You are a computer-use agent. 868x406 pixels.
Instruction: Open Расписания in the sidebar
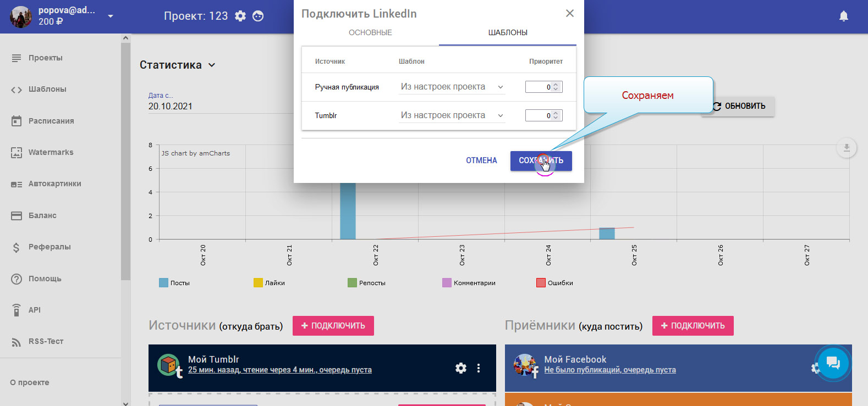[51, 121]
